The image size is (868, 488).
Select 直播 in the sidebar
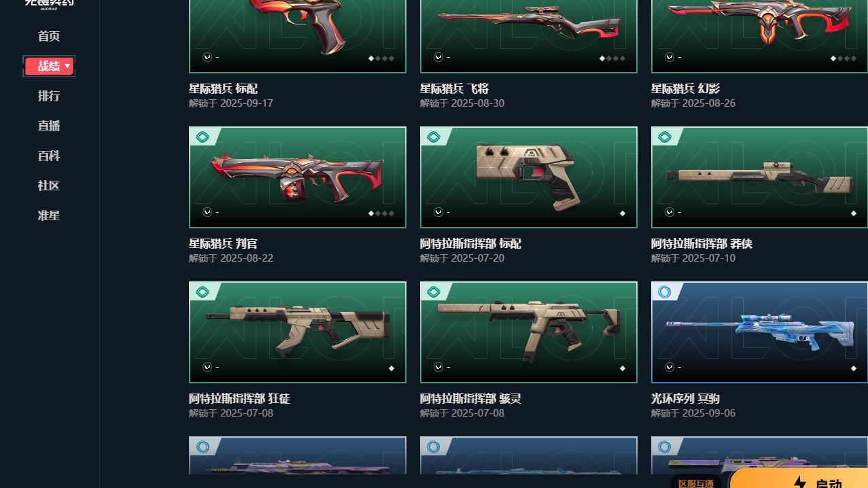click(x=49, y=126)
